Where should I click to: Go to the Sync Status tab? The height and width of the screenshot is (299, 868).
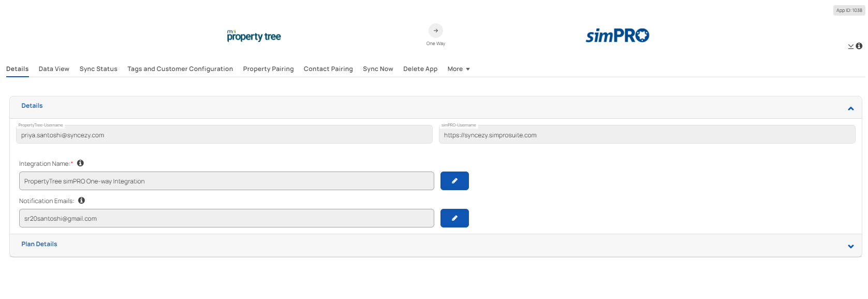click(98, 69)
